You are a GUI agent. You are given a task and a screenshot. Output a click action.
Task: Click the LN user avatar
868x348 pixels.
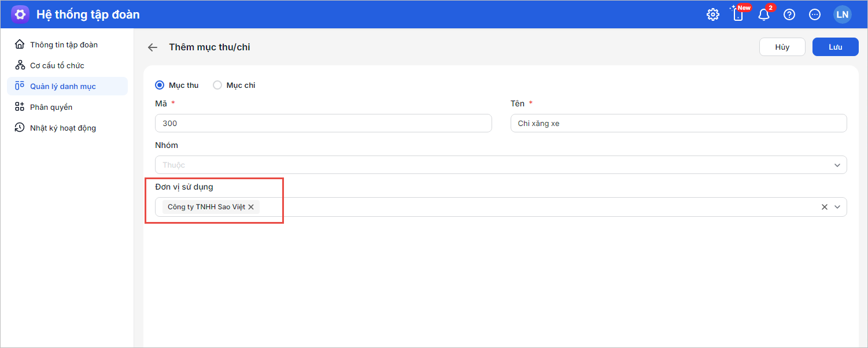[x=842, y=14]
